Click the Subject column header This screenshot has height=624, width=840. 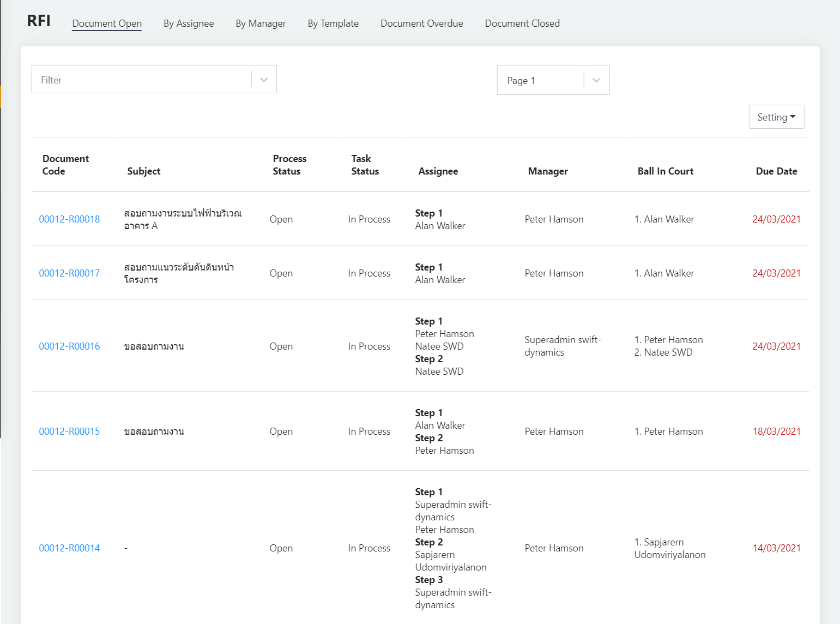[x=144, y=171]
